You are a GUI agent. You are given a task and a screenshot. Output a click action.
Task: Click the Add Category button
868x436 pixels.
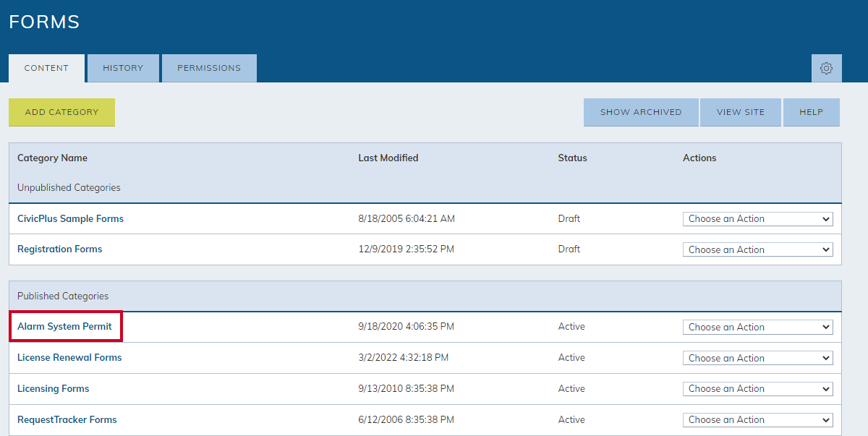[x=61, y=112]
